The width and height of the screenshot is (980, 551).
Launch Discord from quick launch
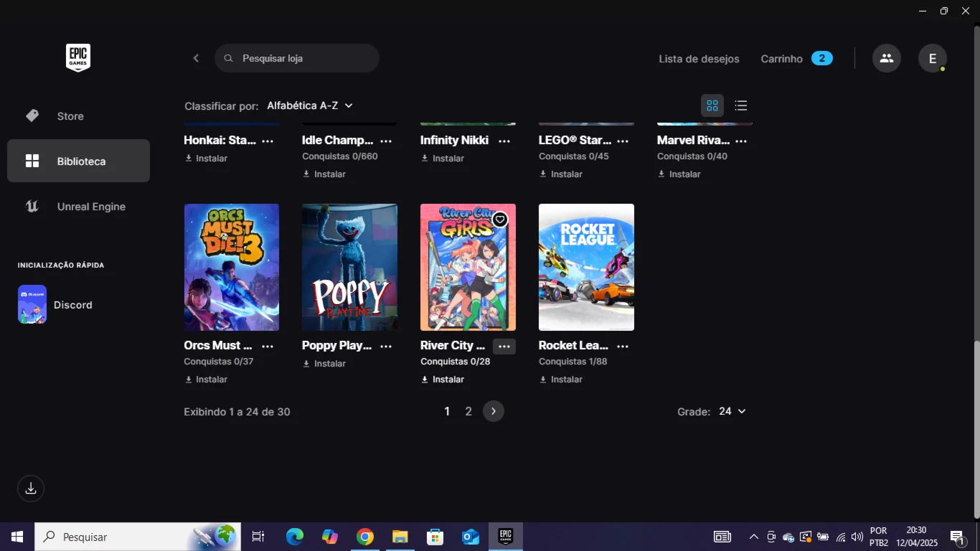(55, 305)
